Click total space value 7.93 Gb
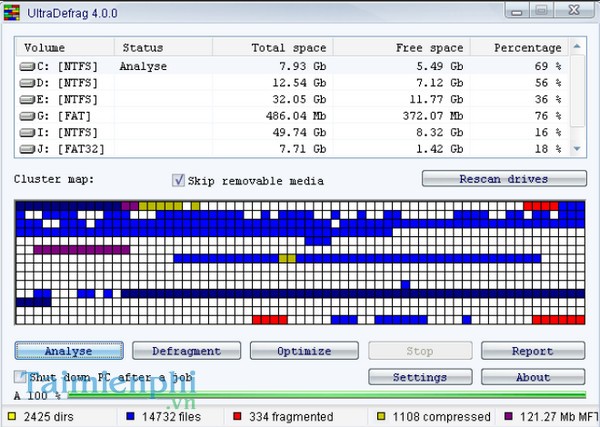The width and height of the screenshot is (600, 427). [x=303, y=66]
